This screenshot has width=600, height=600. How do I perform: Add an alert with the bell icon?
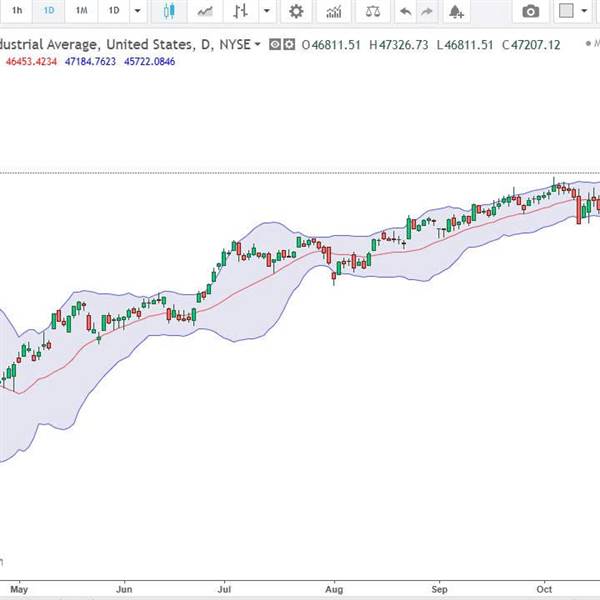coord(456,11)
